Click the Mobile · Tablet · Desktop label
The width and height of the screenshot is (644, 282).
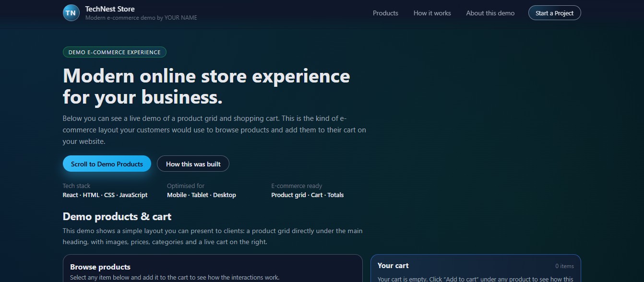point(201,195)
